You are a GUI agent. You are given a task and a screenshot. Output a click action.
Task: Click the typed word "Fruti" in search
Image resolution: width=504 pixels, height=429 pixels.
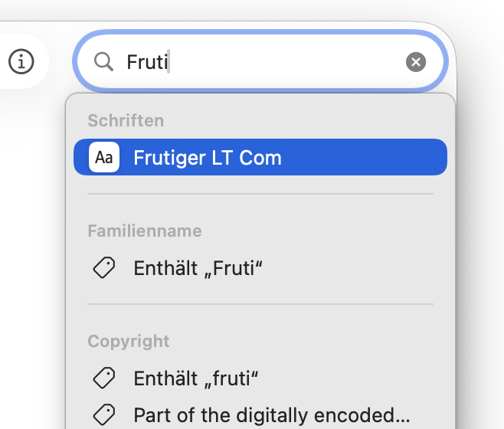(x=147, y=62)
